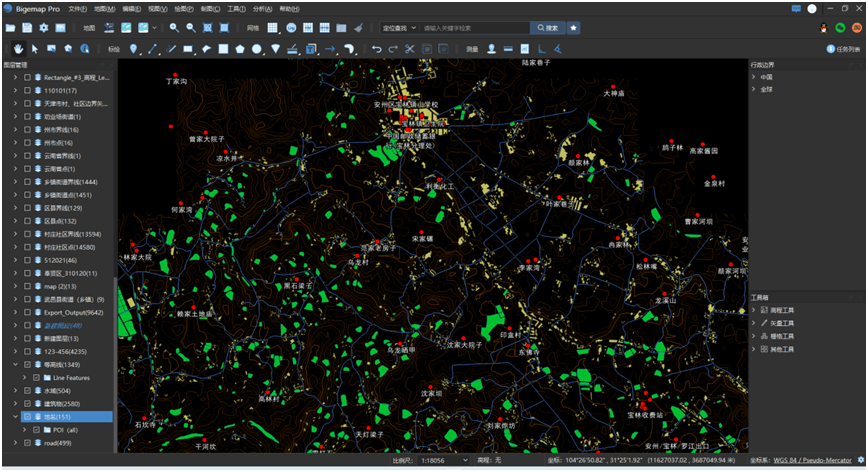Click the 搜索 search button
The image size is (868, 472).
[x=547, y=28]
